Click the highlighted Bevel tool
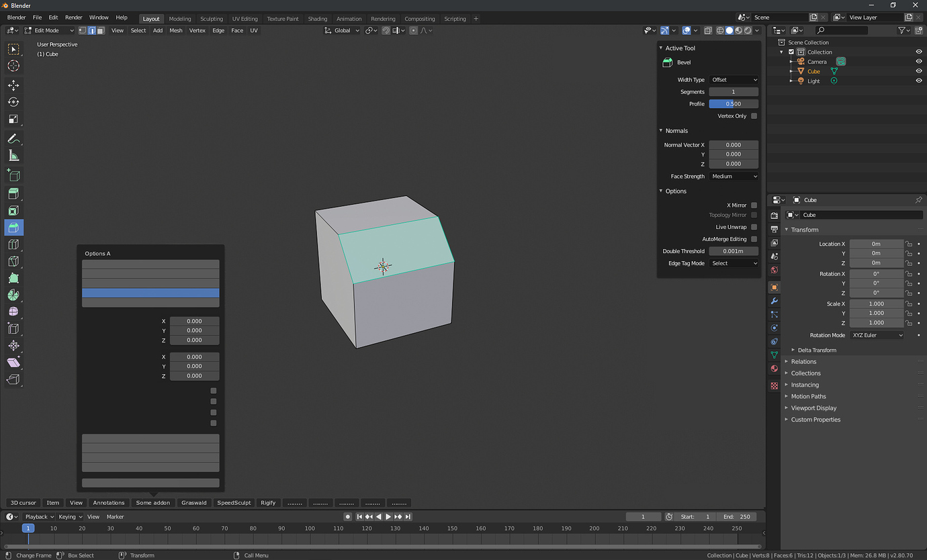The width and height of the screenshot is (927, 560). click(x=13, y=228)
